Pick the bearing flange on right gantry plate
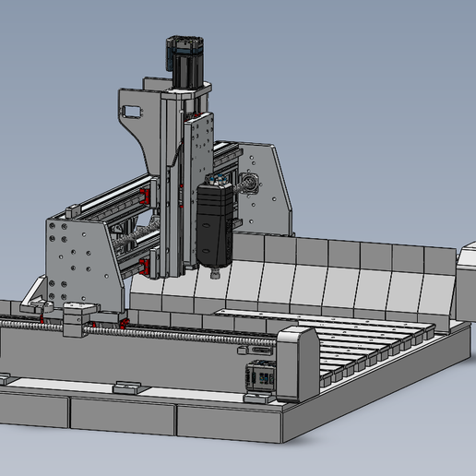Screen dimensions: 476x476 pyautogui.click(x=249, y=184)
